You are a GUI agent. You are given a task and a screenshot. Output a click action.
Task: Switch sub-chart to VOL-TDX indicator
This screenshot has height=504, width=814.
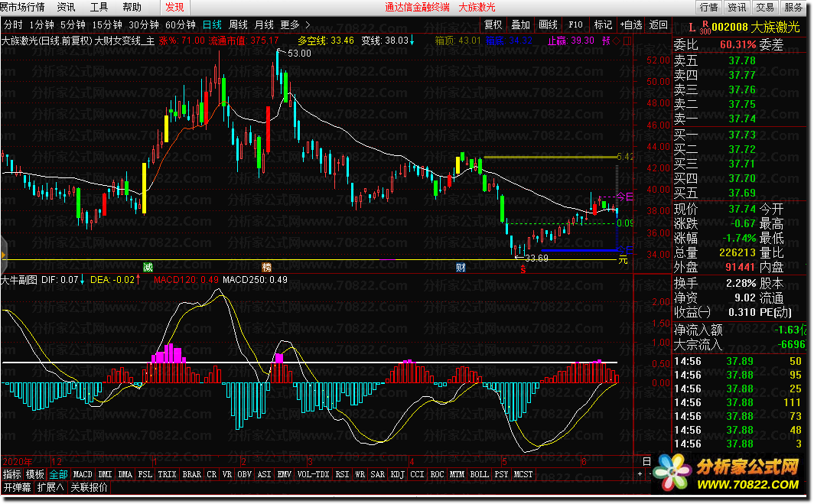(314, 474)
